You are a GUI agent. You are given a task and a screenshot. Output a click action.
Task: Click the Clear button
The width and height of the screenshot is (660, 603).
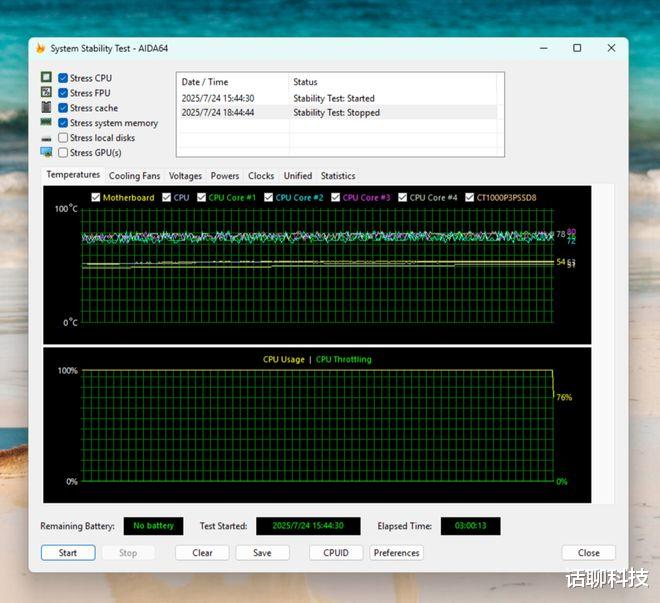pos(202,553)
